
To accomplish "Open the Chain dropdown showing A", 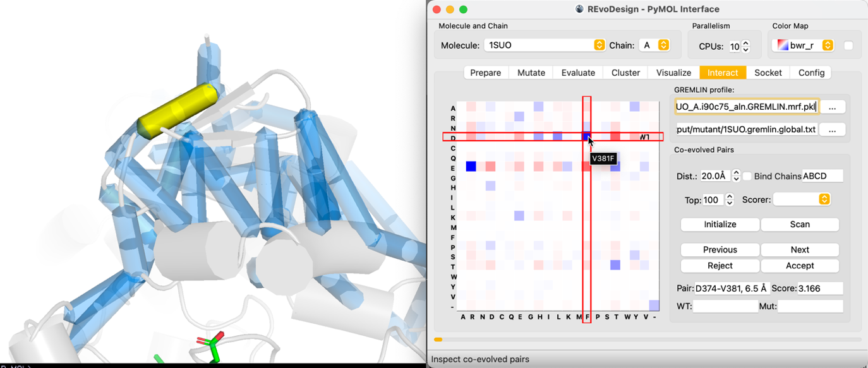I will pyautogui.click(x=654, y=45).
